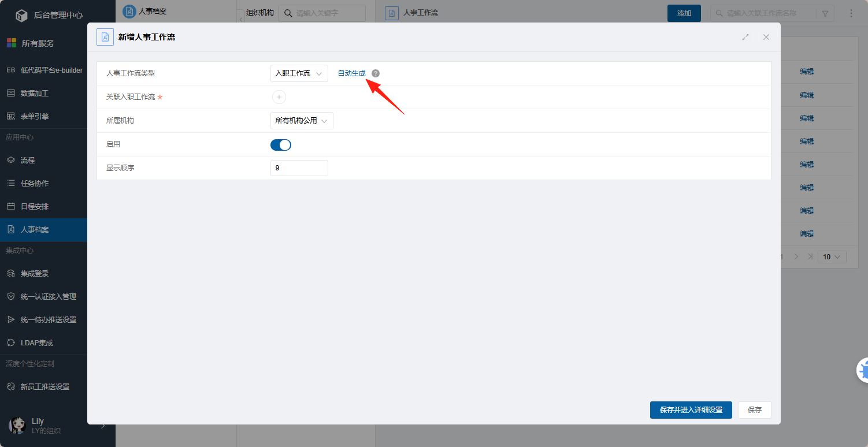This screenshot has width=868, height=447.
Task: Click the filter icon in search box
Action: (825, 13)
